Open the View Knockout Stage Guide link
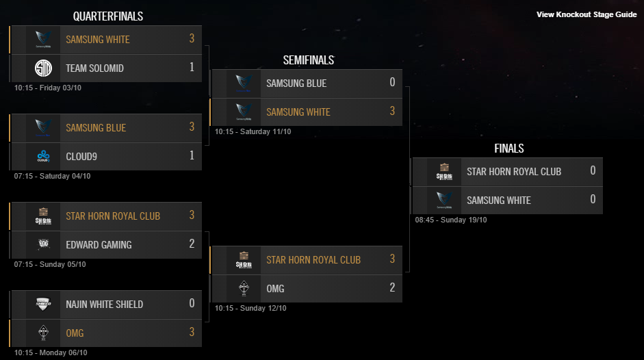The image size is (644, 360). [587, 14]
